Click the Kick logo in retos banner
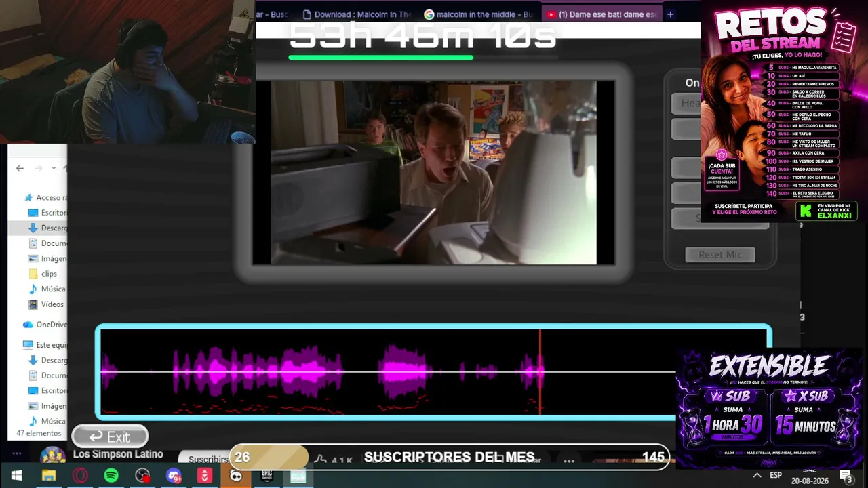The image size is (868, 488). tap(806, 211)
